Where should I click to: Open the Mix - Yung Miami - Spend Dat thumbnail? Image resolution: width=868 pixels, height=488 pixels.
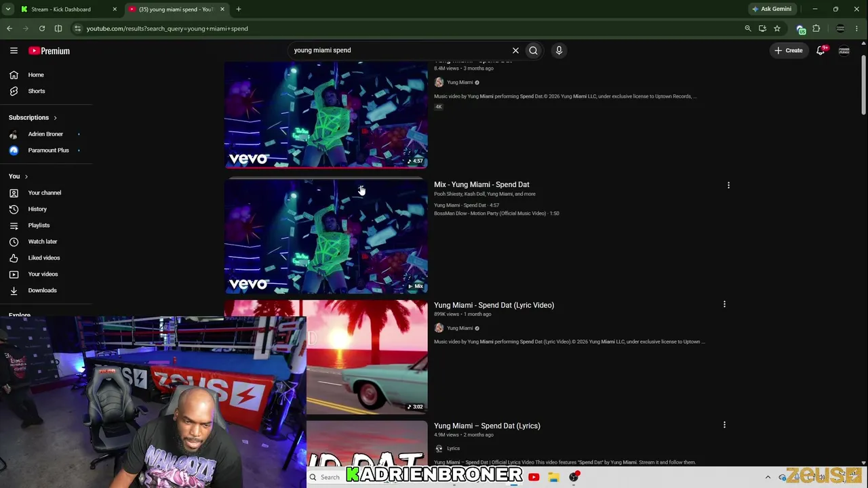pos(326,237)
